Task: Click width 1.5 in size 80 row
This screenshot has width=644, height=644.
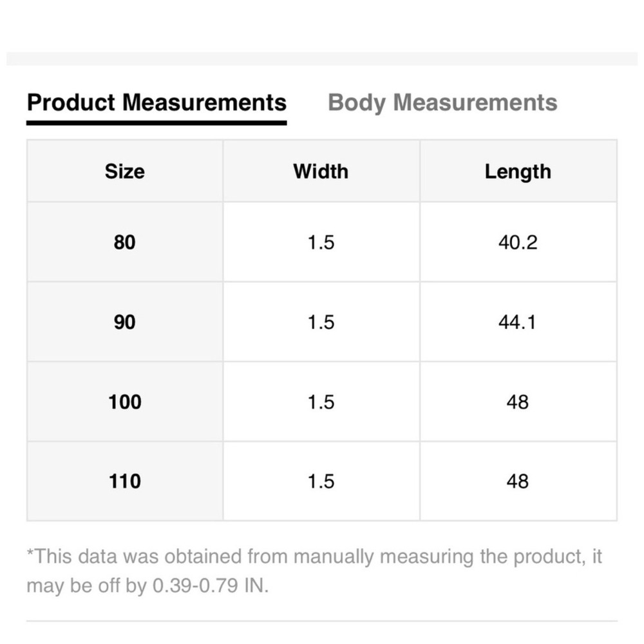Action: (x=321, y=242)
